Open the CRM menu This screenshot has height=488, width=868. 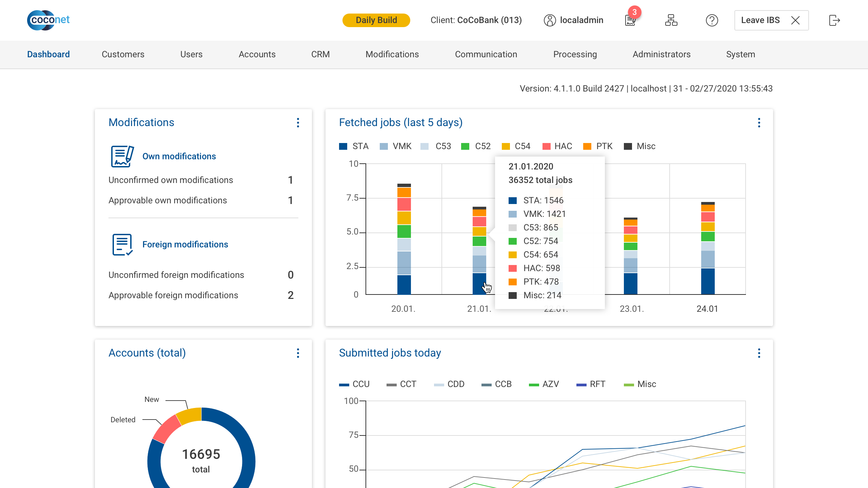click(320, 54)
